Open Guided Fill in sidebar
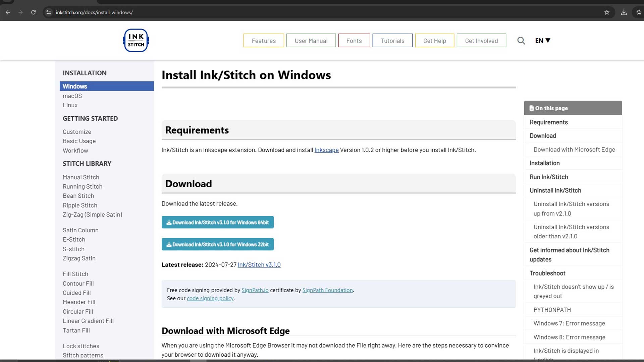 (x=76, y=293)
